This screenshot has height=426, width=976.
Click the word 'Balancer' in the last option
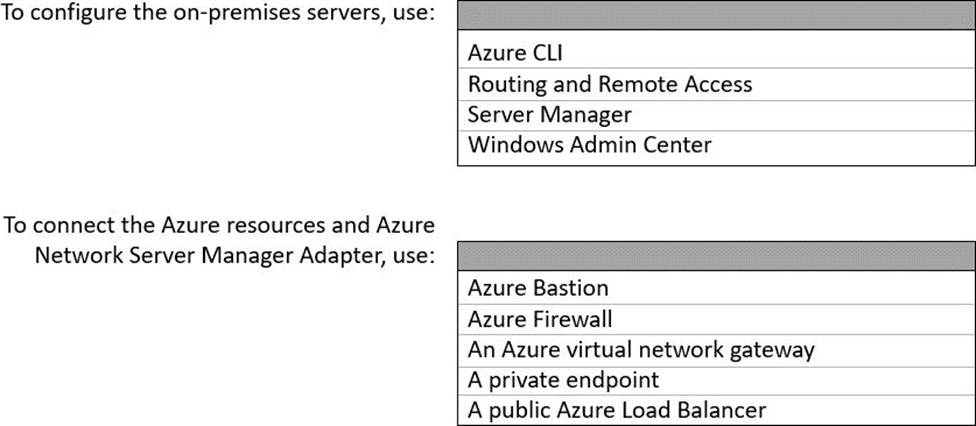coord(721,410)
